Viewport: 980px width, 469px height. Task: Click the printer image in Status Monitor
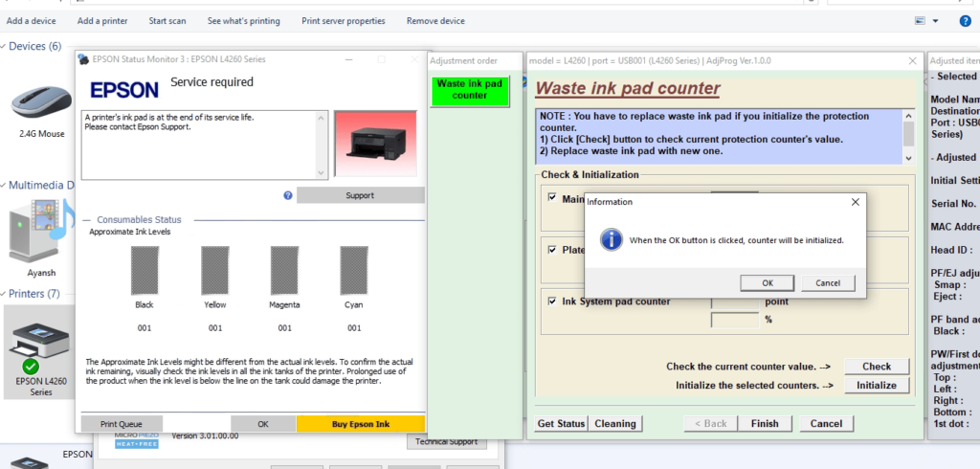375,144
